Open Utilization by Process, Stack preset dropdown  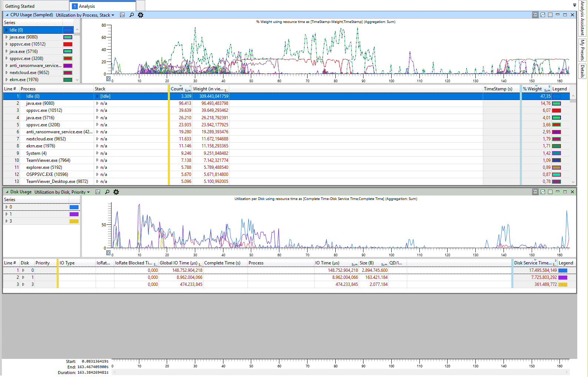pyautogui.click(x=85, y=15)
